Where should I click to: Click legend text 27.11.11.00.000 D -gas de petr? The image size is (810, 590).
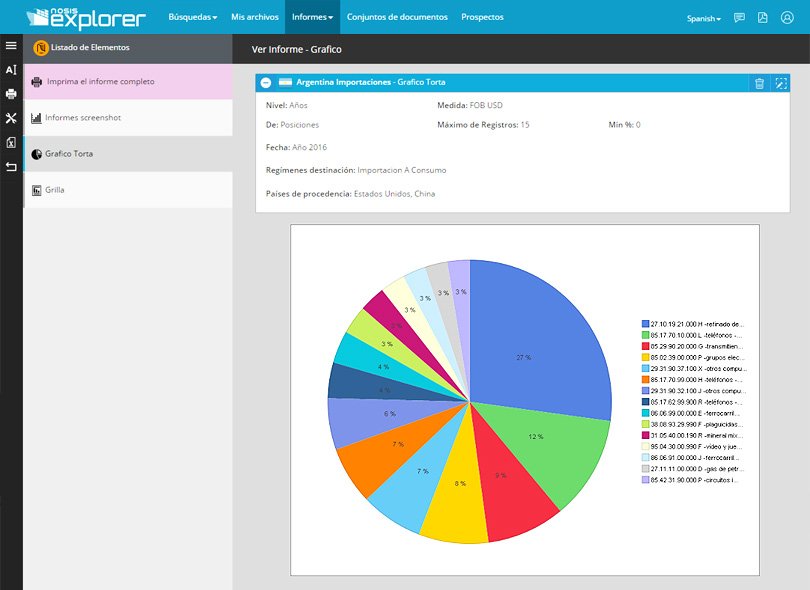tap(697, 469)
